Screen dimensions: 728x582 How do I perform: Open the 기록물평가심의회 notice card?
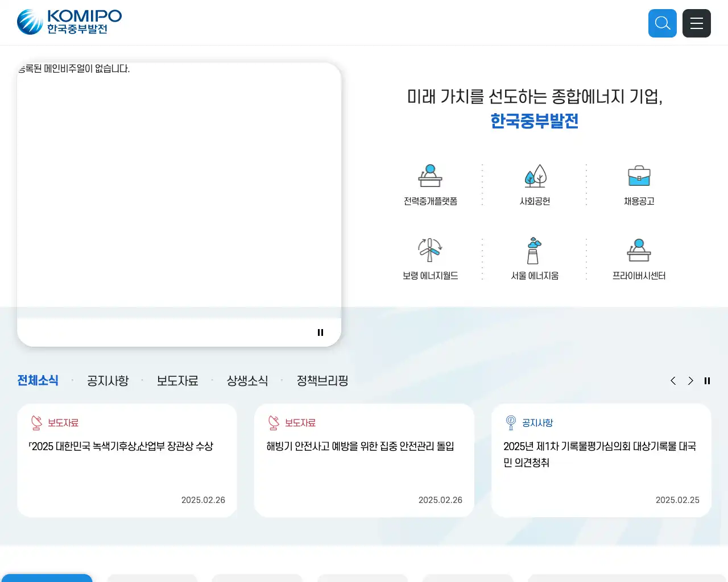point(601,460)
